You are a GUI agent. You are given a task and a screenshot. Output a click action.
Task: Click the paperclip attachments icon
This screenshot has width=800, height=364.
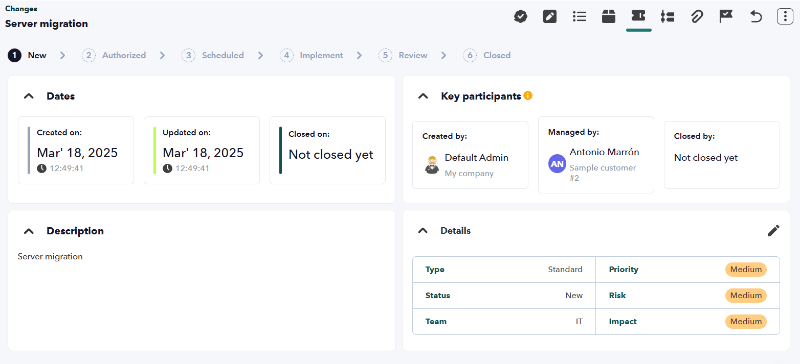[x=696, y=17]
